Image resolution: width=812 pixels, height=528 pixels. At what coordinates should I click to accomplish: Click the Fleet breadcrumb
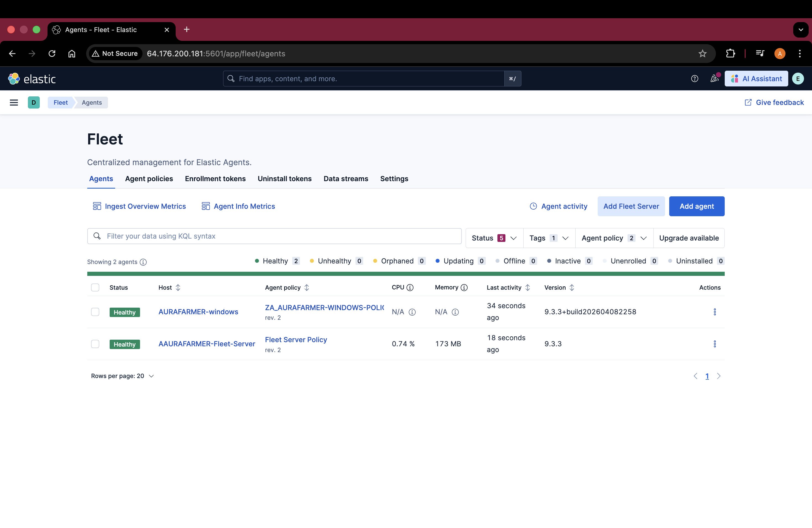coord(60,102)
